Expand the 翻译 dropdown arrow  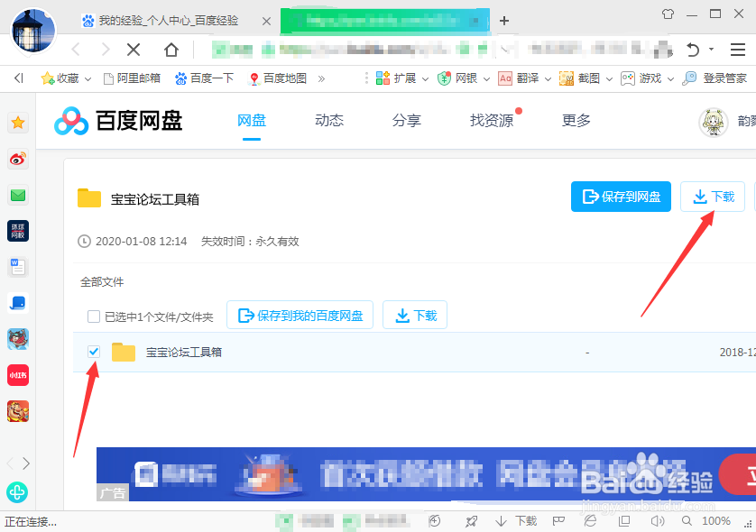548,78
